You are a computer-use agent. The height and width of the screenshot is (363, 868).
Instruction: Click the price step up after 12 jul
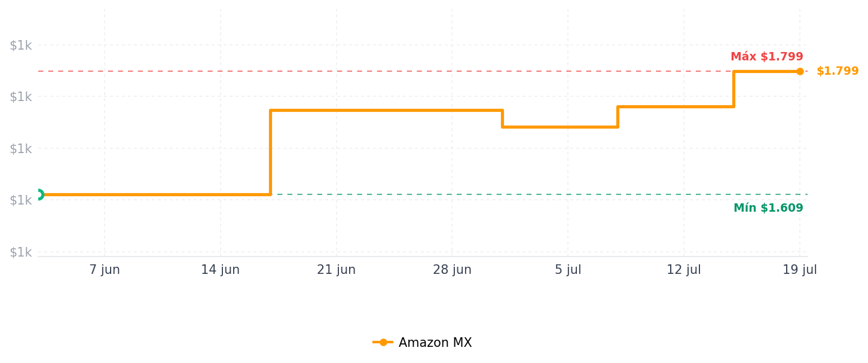(733, 89)
